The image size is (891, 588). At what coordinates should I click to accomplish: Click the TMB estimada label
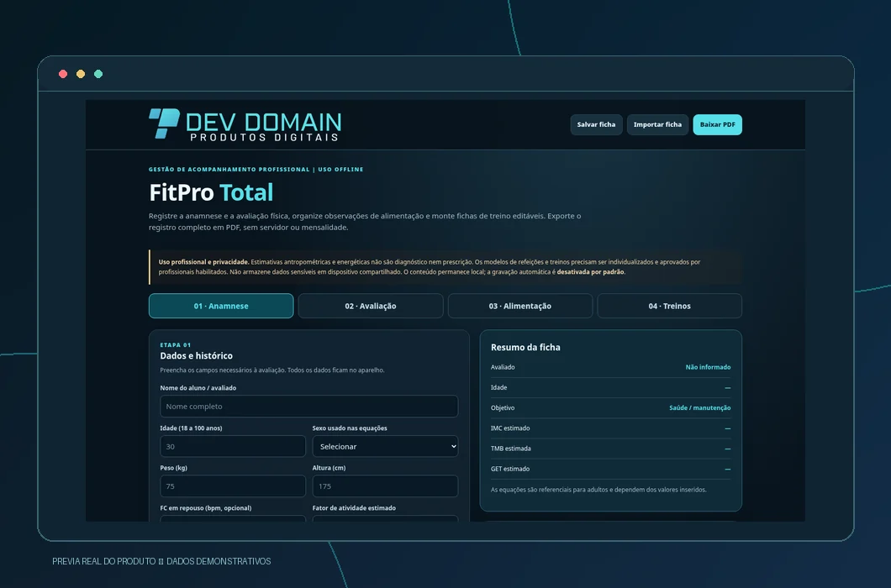click(511, 449)
